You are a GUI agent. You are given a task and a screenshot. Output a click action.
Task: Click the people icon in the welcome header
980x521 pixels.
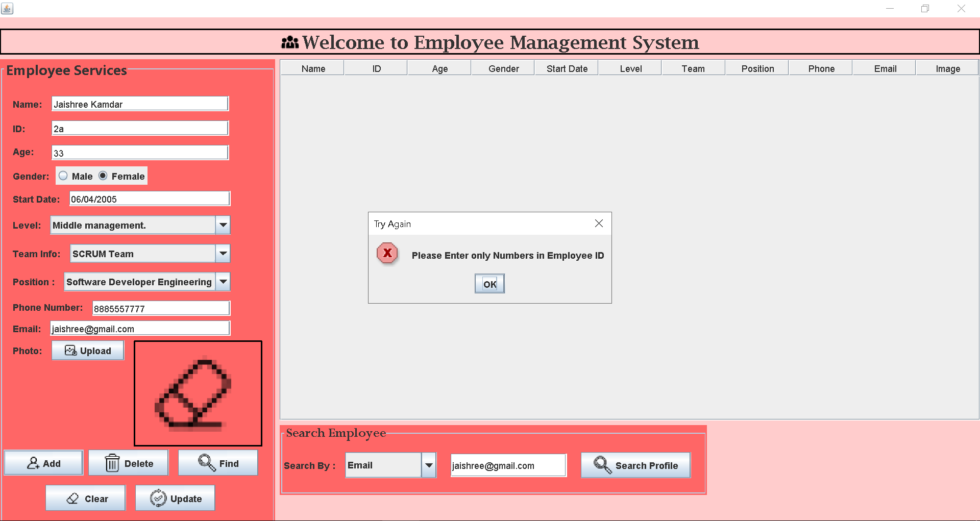coord(289,42)
